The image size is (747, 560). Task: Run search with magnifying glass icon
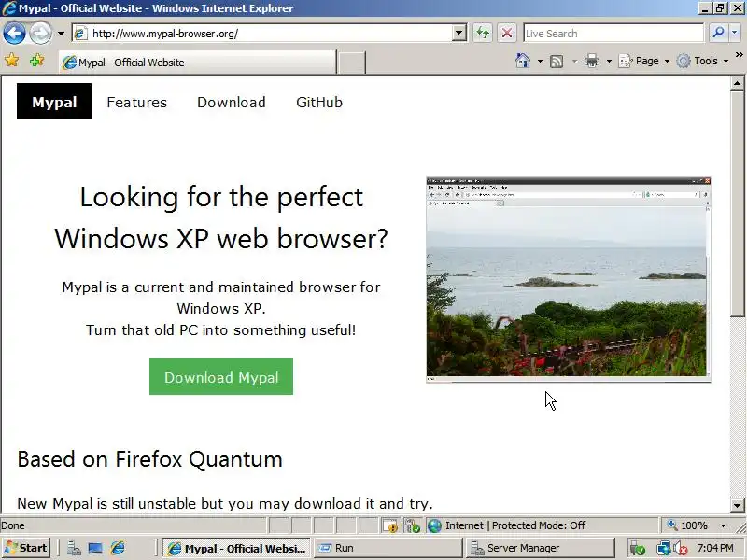(718, 33)
